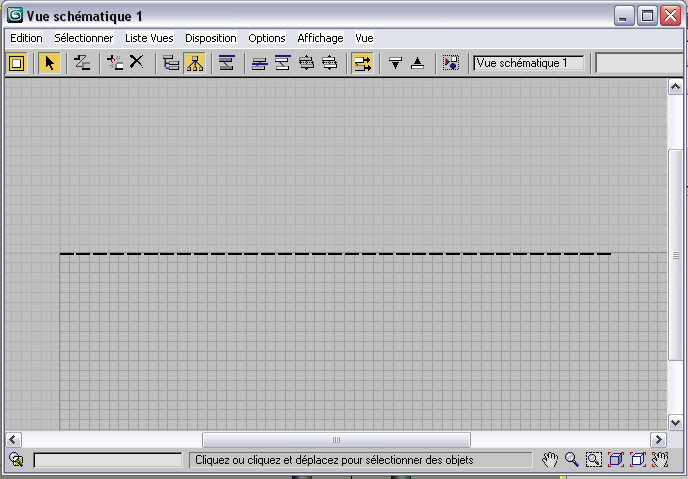Click the Free Selected icon
688x479 pixels.
point(330,63)
